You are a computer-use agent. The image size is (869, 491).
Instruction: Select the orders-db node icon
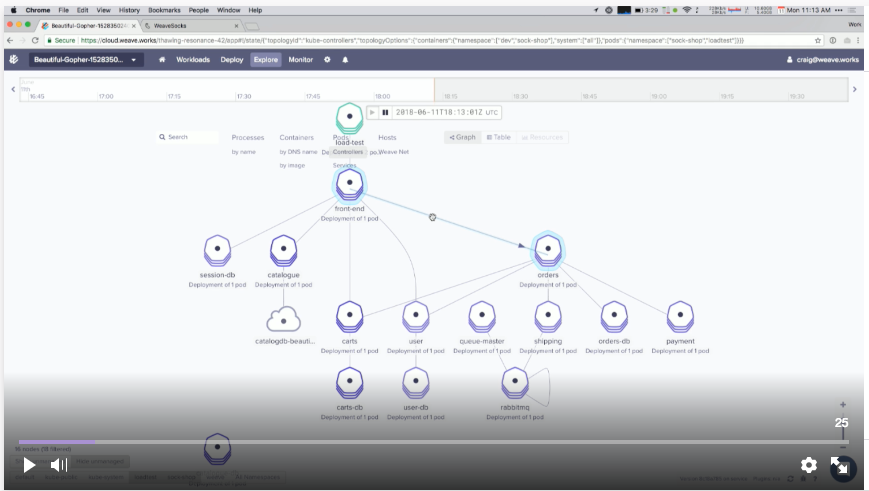click(x=614, y=316)
